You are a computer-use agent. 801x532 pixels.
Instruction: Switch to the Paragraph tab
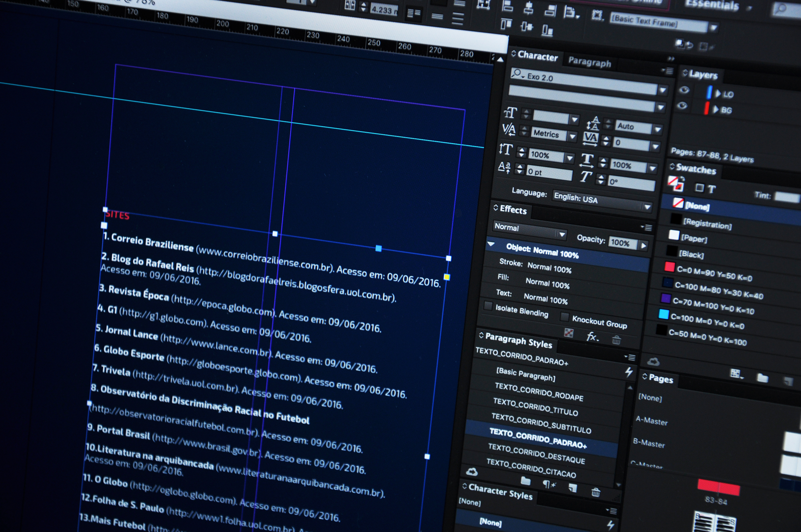point(590,62)
